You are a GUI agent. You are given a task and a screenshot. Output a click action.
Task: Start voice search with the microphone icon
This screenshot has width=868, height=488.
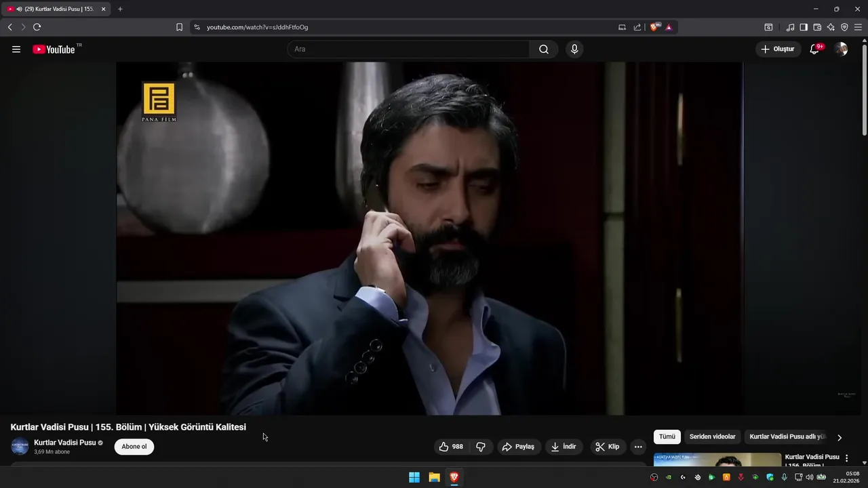(x=574, y=49)
